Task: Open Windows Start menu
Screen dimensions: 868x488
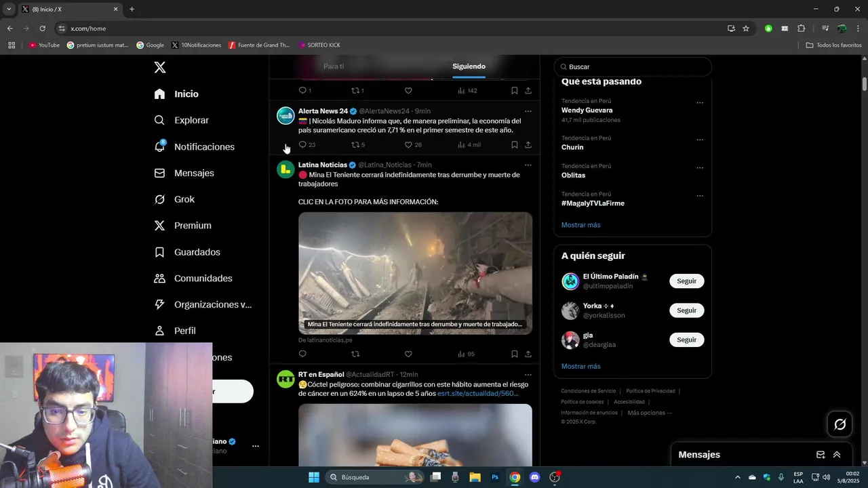Action: point(314,477)
